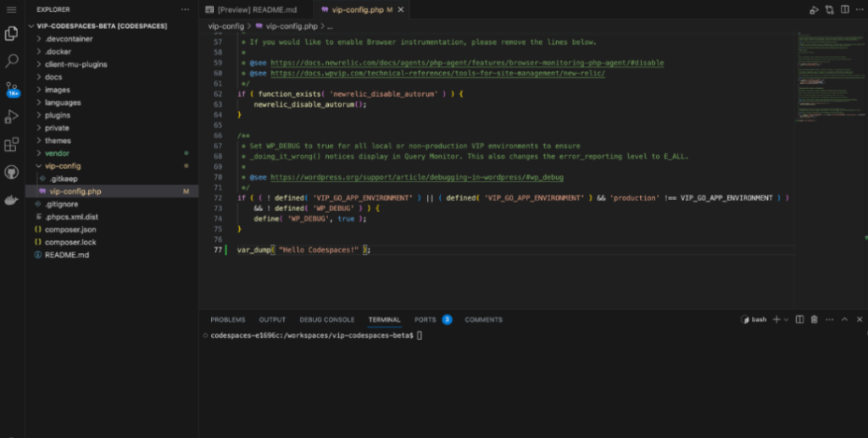Open the Explorer view in activity bar

[11, 34]
